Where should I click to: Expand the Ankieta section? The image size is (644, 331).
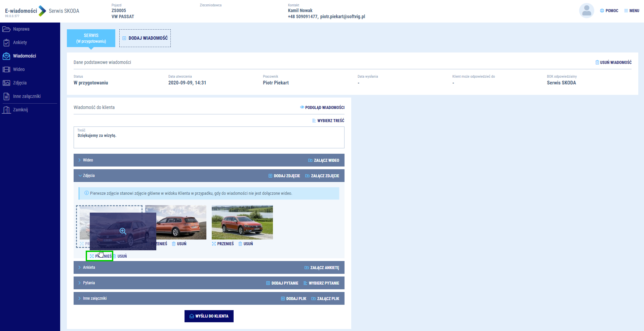tap(89, 267)
